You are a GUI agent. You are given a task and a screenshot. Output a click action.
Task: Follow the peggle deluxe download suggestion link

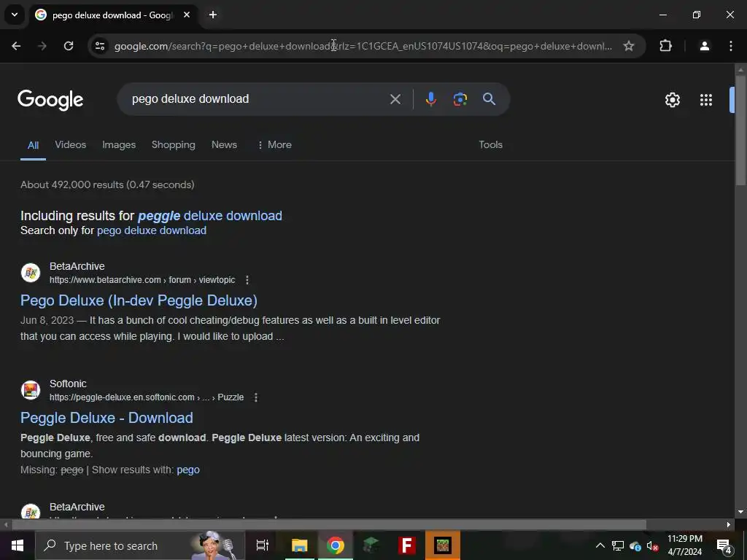coord(209,216)
